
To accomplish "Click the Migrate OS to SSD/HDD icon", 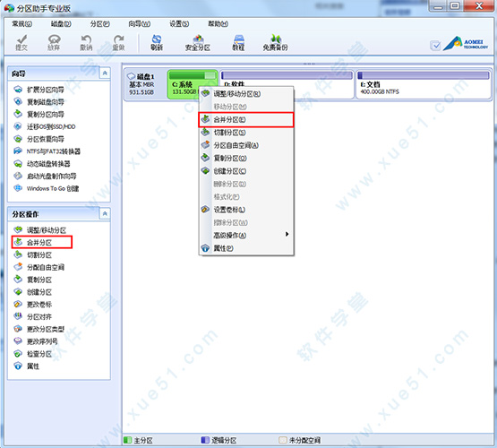I will tap(18, 126).
